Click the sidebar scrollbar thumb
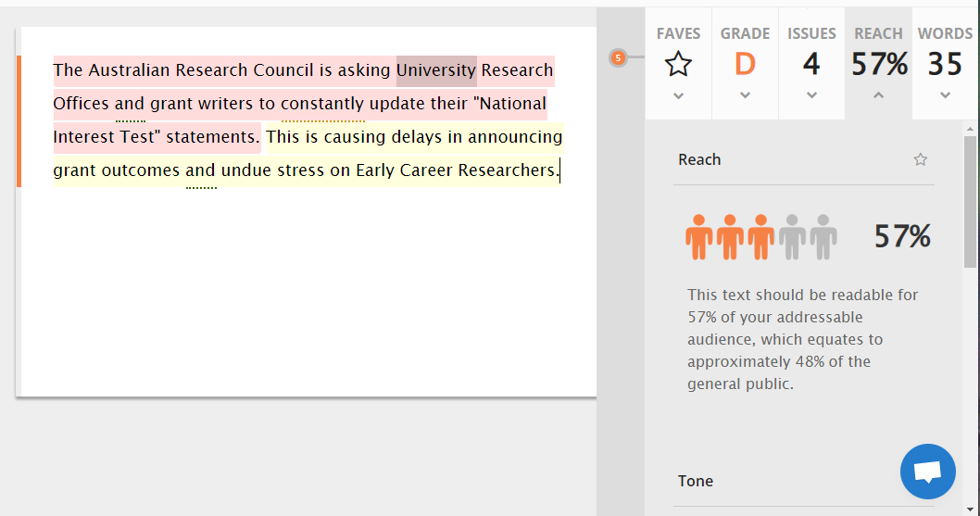Image resolution: width=980 pixels, height=516 pixels. [970, 201]
